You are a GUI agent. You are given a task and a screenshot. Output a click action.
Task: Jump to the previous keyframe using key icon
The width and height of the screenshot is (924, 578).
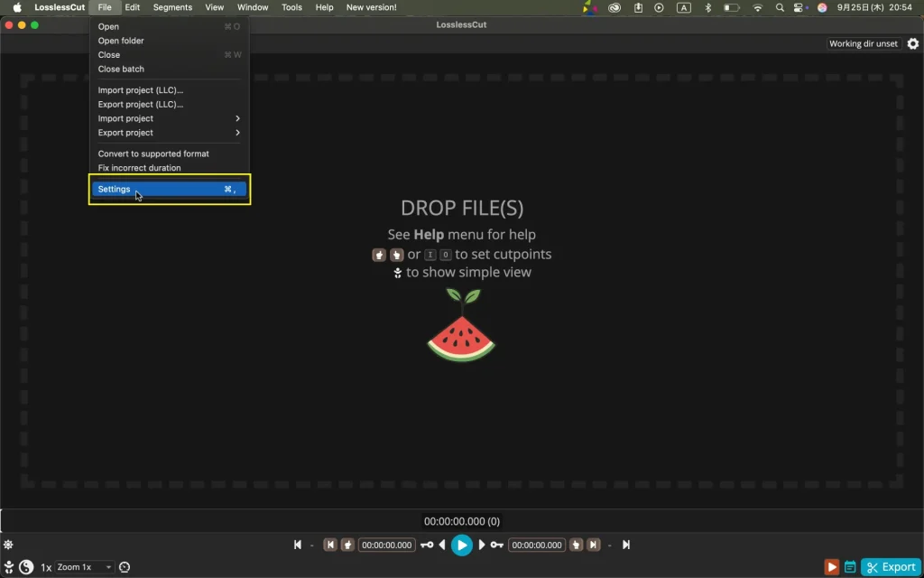(x=427, y=545)
